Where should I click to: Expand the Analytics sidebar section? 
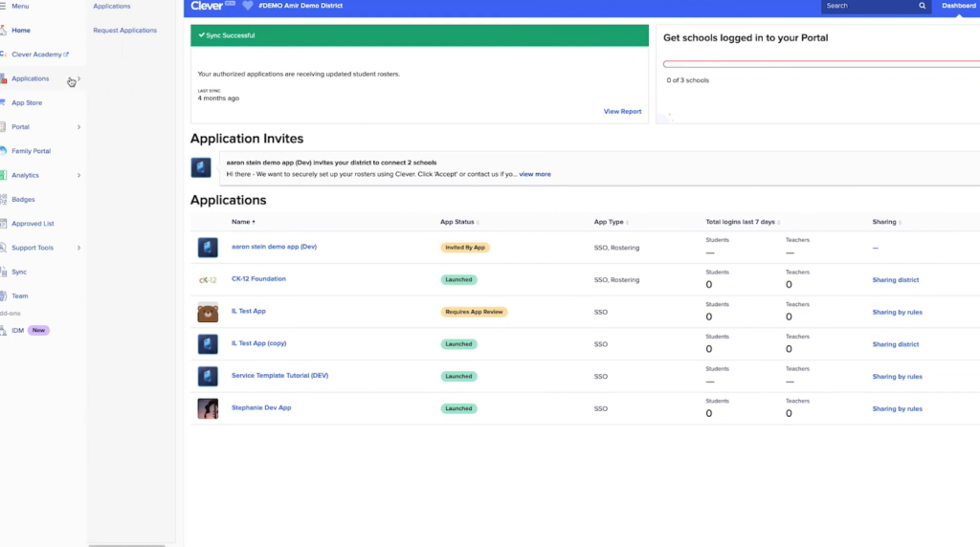[x=78, y=175]
